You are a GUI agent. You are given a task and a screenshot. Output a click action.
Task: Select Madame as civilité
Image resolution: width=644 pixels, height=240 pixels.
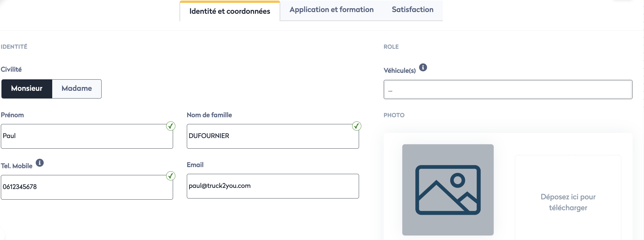pyautogui.click(x=77, y=89)
